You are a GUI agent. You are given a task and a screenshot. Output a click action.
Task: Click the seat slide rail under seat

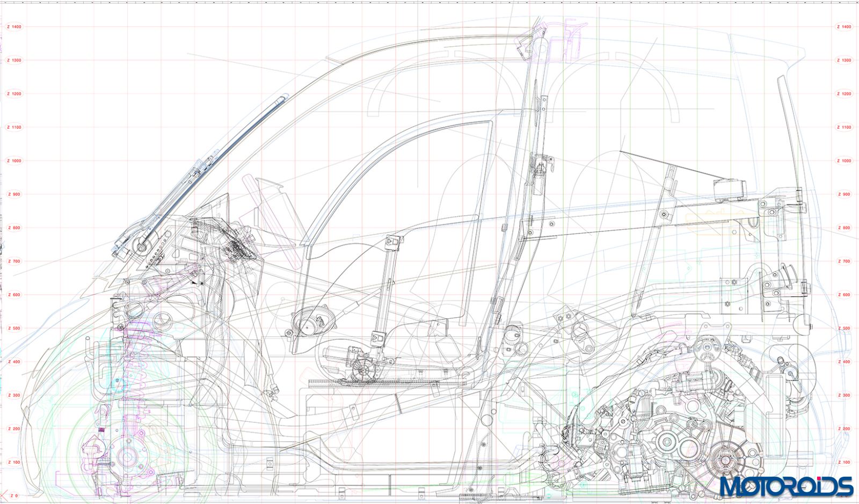click(x=376, y=383)
